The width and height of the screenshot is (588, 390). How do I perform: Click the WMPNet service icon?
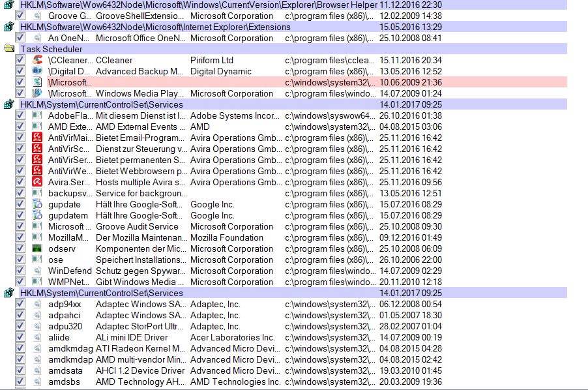pos(37,282)
